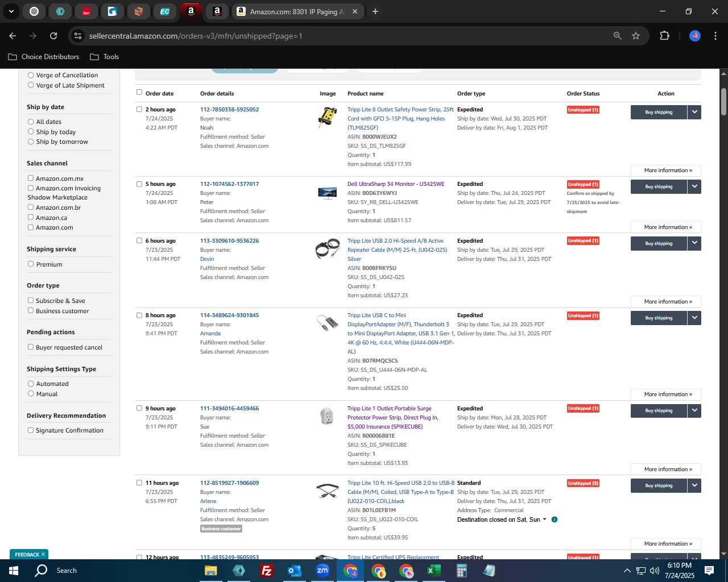Open FileZilla from the taskbar

(x=266, y=571)
